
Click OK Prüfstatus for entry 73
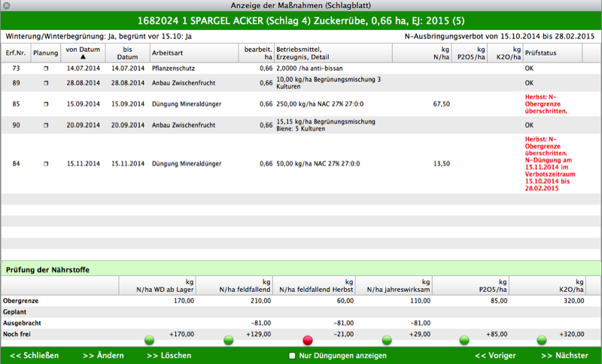529,68
